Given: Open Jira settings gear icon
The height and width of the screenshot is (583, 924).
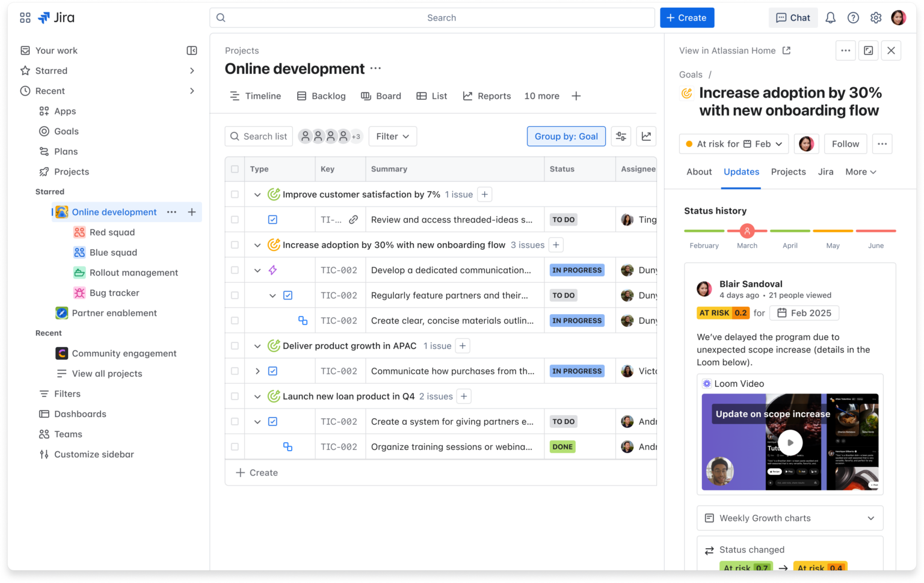Looking at the screenshot, I should coord(876,17).
